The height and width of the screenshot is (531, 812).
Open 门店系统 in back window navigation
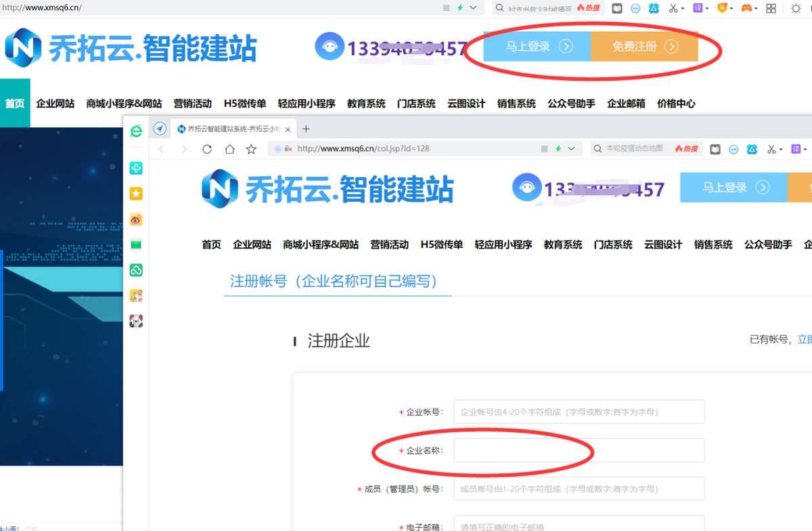coord(416,104)
